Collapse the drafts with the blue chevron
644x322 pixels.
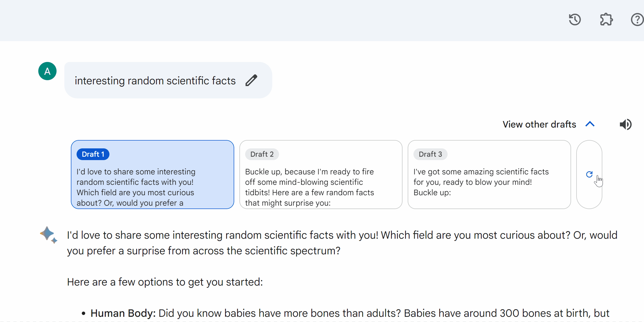coord(590,124)
